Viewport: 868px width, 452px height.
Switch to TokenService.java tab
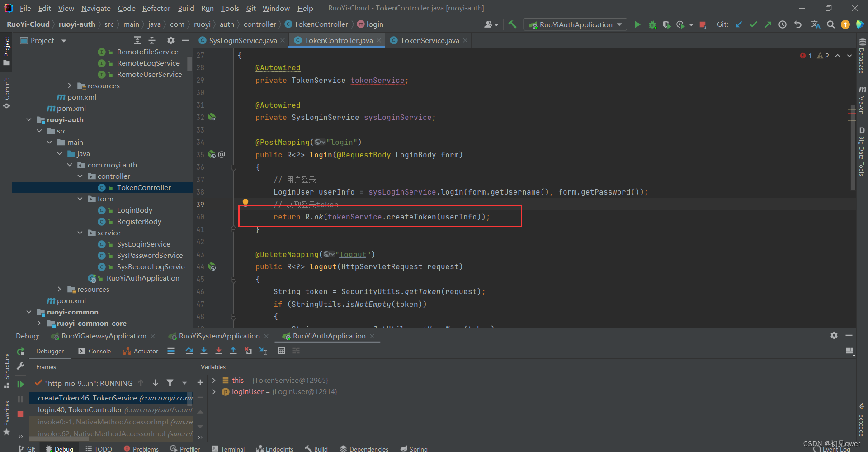coord(429,40)
